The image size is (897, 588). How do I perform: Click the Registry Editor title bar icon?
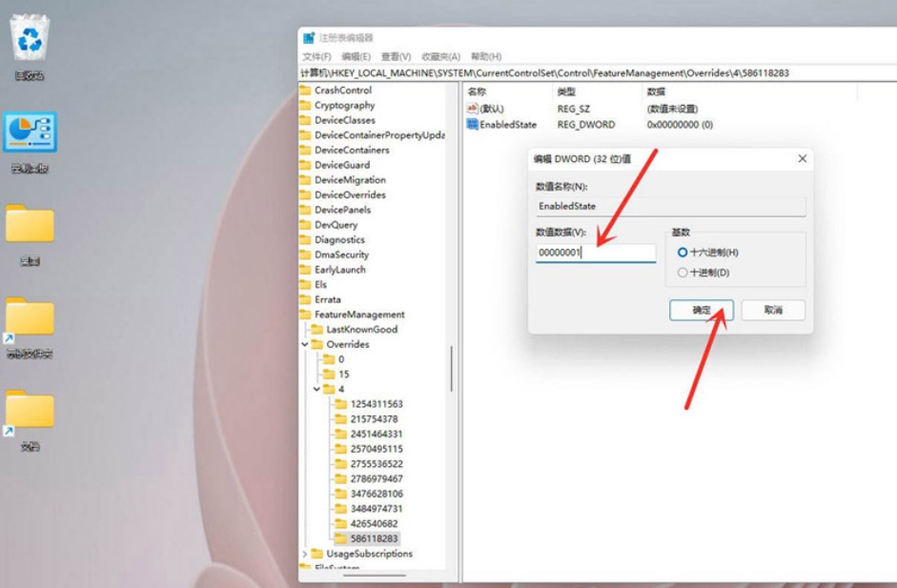point(309,38)
